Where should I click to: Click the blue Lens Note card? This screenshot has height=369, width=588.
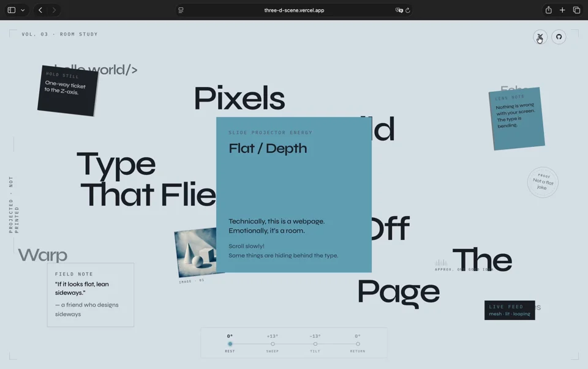[x=517, y=119]
